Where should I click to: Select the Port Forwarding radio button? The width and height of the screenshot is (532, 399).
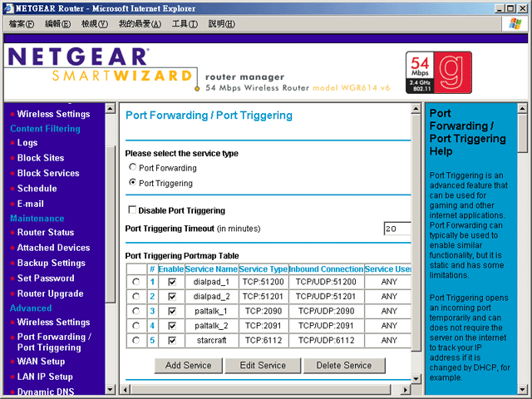(133, 167)
